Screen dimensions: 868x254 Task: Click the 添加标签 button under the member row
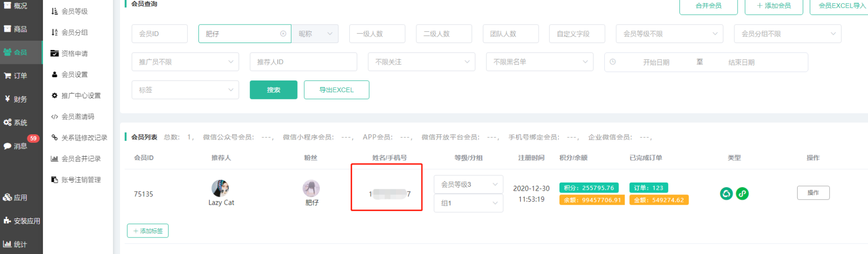(147, 231)
